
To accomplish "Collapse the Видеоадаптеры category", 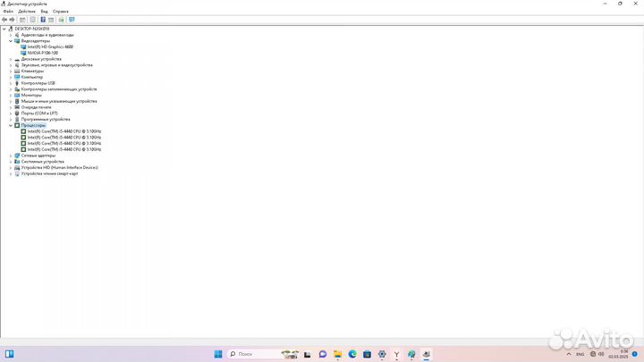I will click(11, 40).
